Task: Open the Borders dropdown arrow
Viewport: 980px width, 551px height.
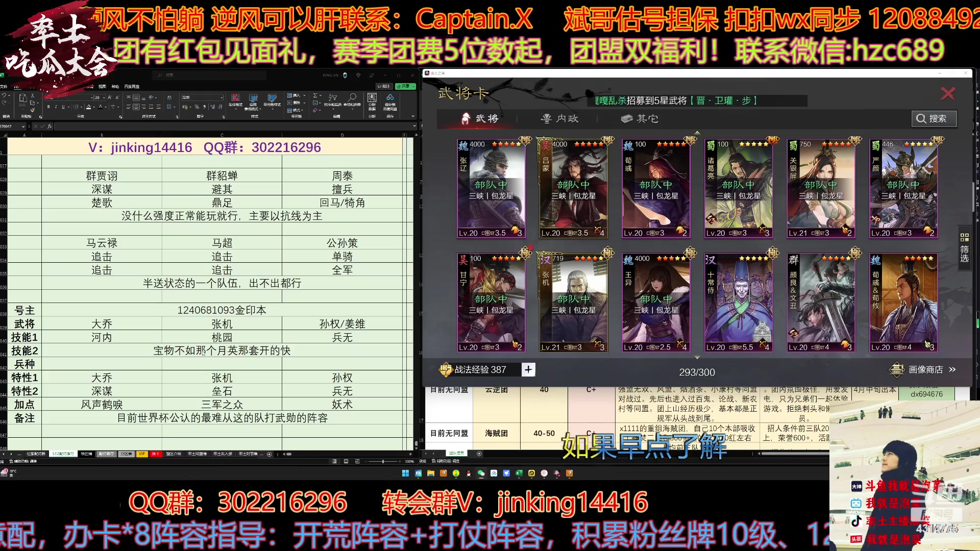Action: pos(82,107)
